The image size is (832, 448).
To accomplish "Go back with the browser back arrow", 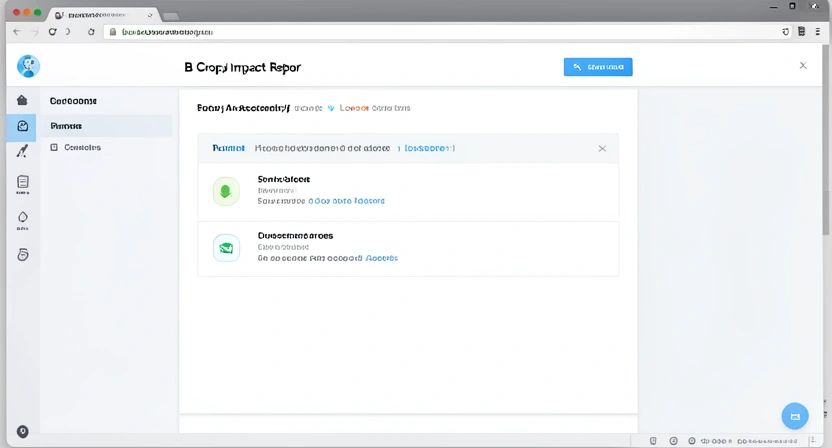I will tap(16, 32).
